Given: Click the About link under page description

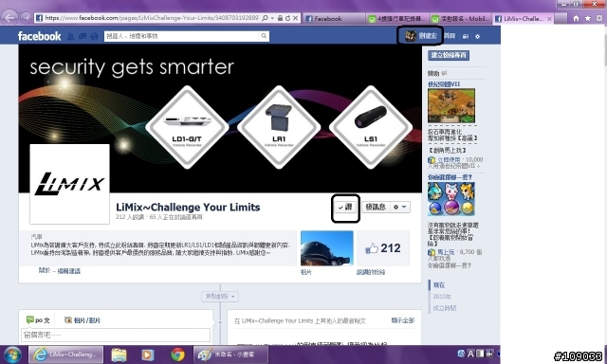Looking at the screenshot, I should tap(45, 271).
